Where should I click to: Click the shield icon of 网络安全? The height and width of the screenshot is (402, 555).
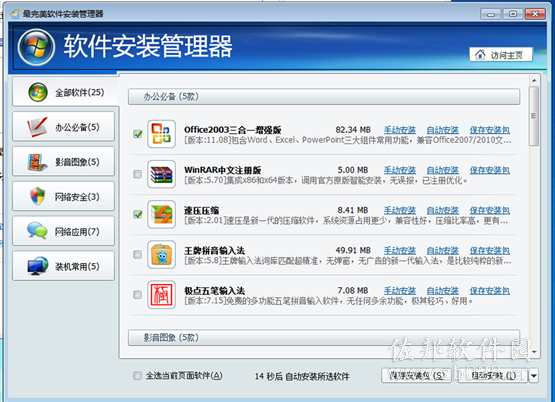(x=38, y=196)
